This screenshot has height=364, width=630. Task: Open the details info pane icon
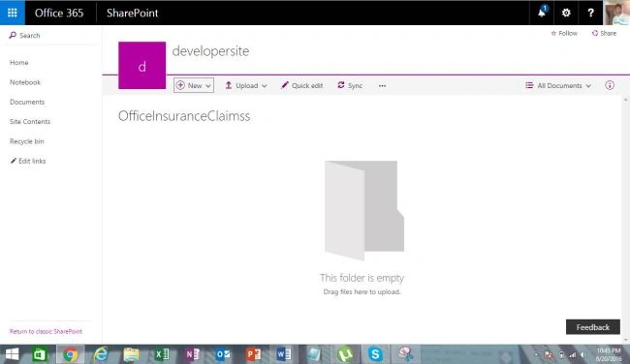coord(610,85)
